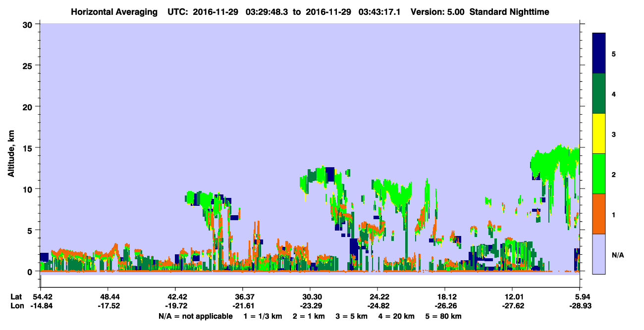
Task: Click the yellow color bar segment labeled 3
Action: 599,134
